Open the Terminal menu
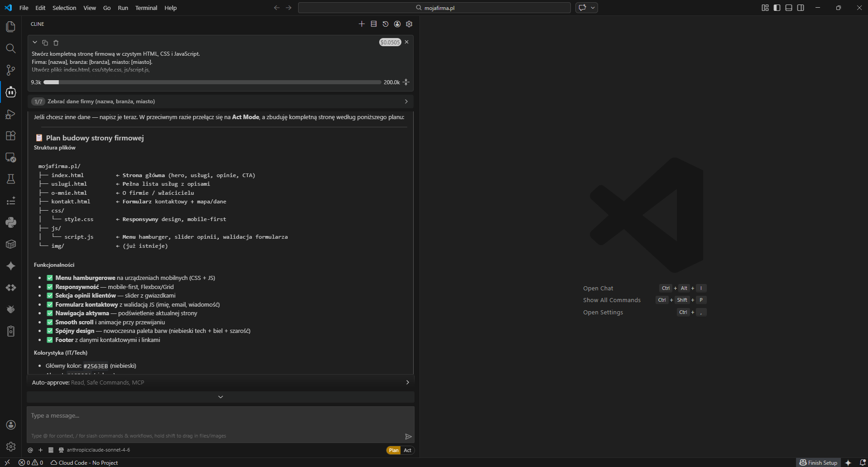The height and width of the screenshot is (467, 868). pos(146,8)
